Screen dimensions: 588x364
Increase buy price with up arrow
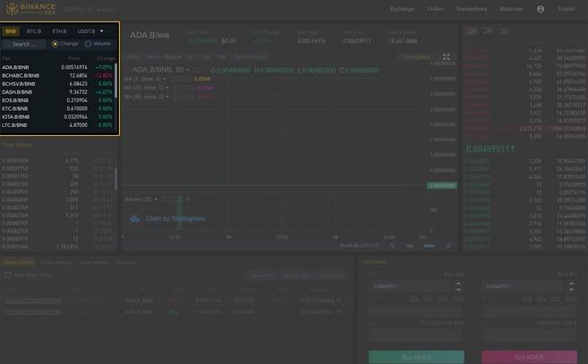[458, 284]
